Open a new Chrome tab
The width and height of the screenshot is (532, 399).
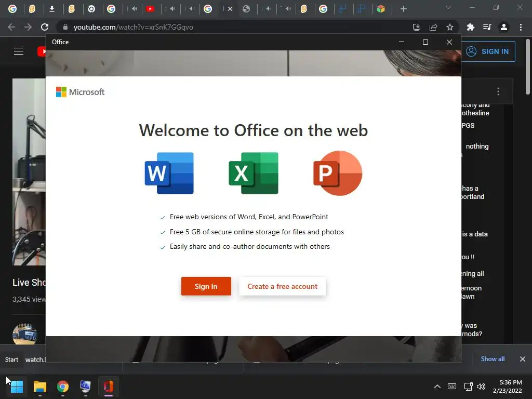403,9
